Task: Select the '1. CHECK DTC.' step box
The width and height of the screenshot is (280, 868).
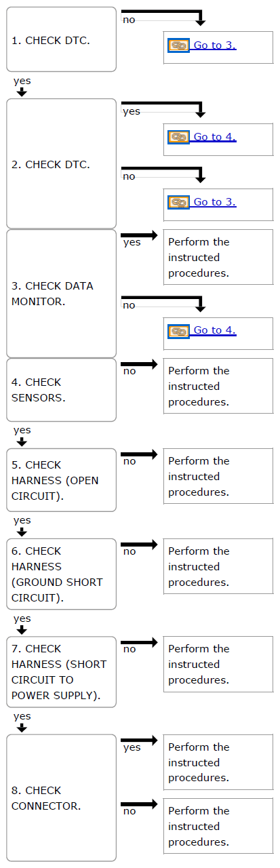Action: coord(62,39)
